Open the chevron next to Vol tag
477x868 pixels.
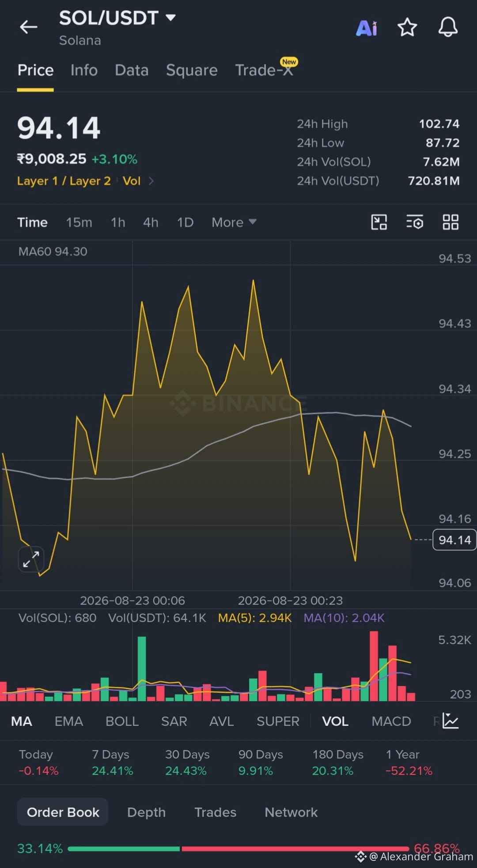tap(151, 181)
